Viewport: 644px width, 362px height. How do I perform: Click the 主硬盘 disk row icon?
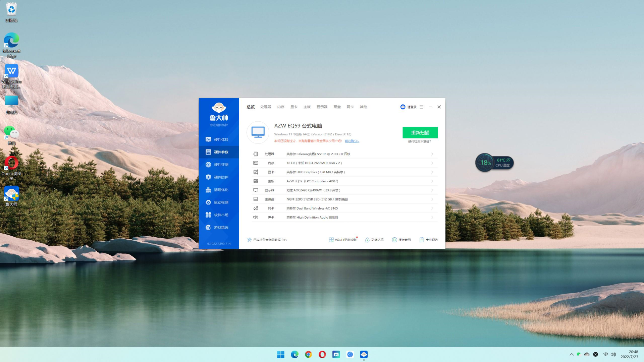pos(256,199)
